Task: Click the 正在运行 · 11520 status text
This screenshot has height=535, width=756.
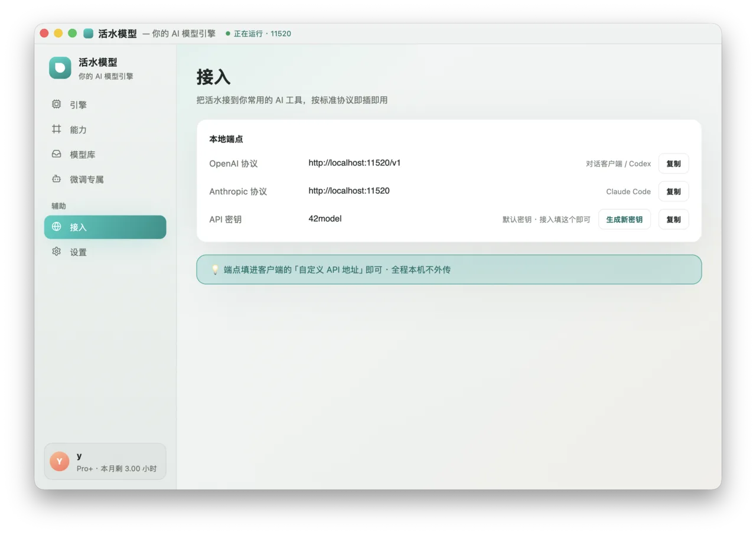Action: [x=262, y=34]
